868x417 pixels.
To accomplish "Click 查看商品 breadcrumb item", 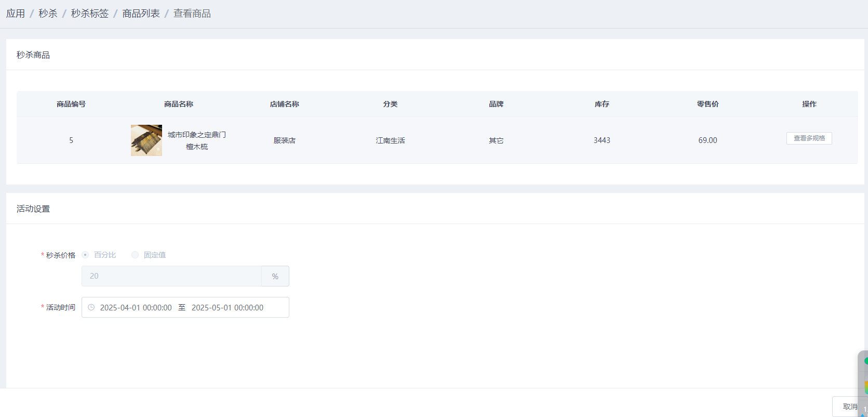I will pyautogui.click(x=192, y=14).
